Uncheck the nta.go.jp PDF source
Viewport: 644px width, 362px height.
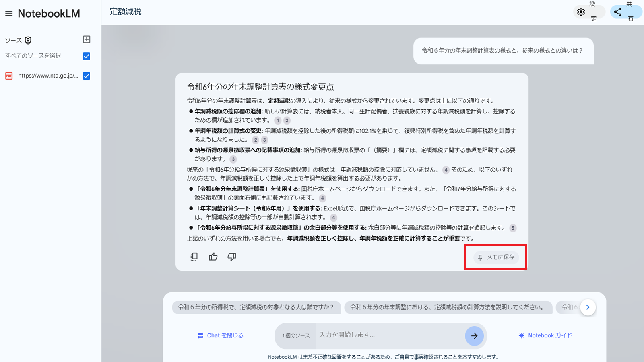[86, 76]
